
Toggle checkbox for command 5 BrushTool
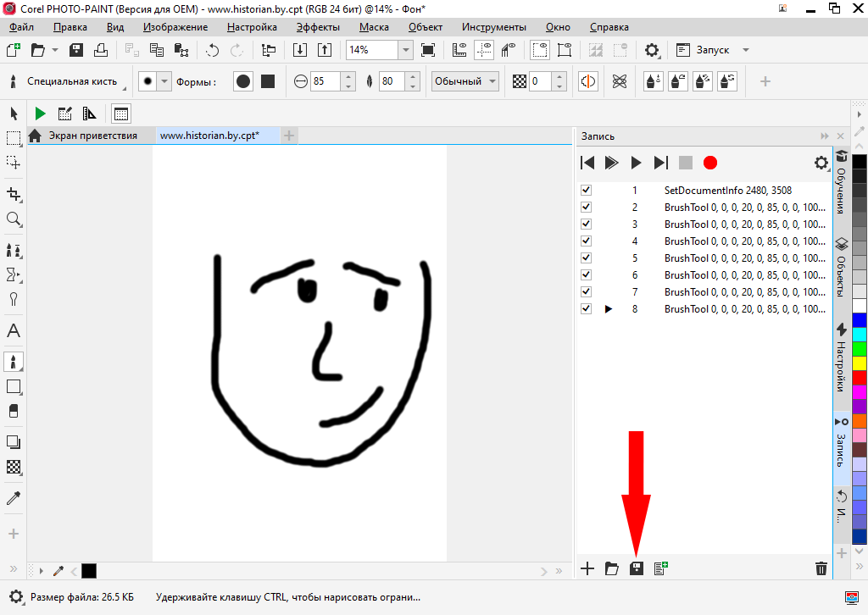click(586, 258)
